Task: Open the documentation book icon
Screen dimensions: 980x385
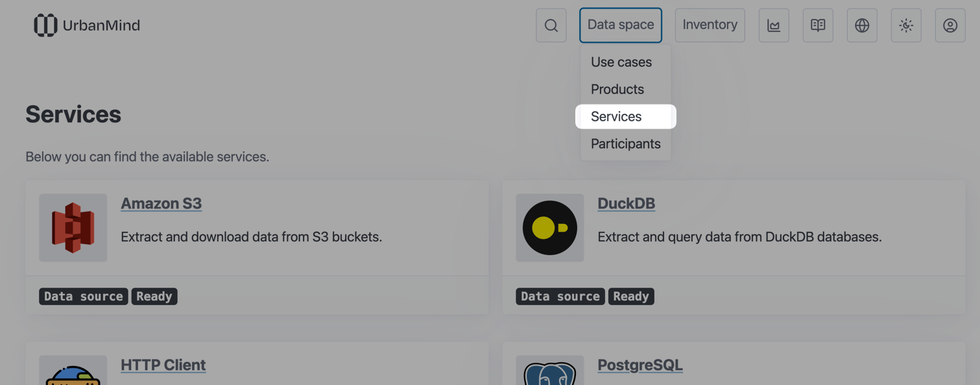Action: (818, 25)
